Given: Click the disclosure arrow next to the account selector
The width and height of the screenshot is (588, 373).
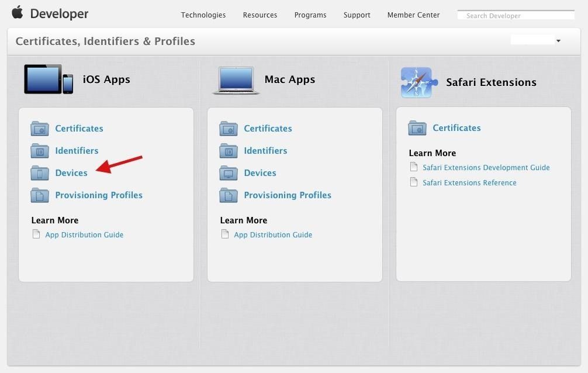Looking at the screenshot, I should pos(558,39).
